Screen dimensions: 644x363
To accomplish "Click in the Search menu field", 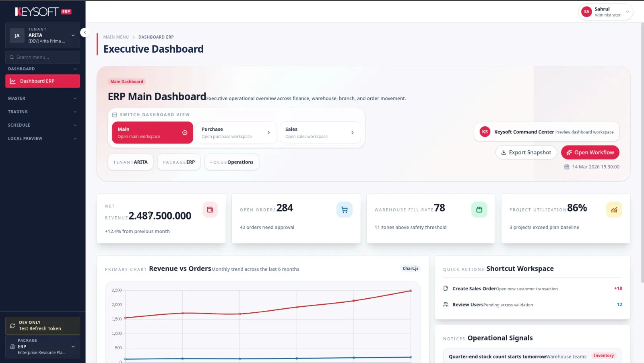I will point(43,57).
